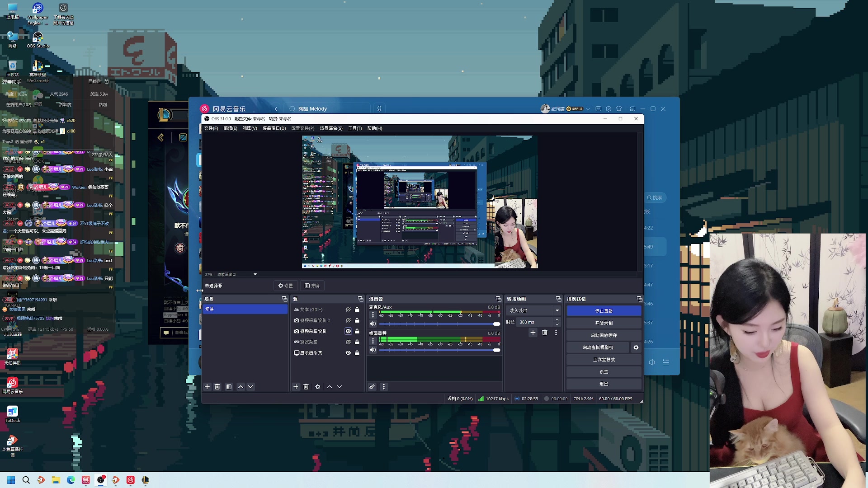Hide the 显示器采集 source
868x488 pixels.
tap(348, 353)
